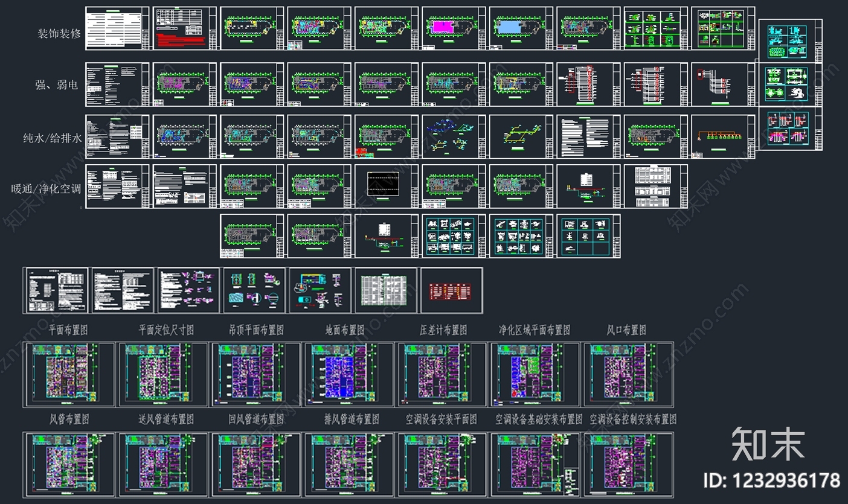Screen dimensions: 848x504
Task: Select the 地面布置图 title text
Action: (x=345, y=330)
